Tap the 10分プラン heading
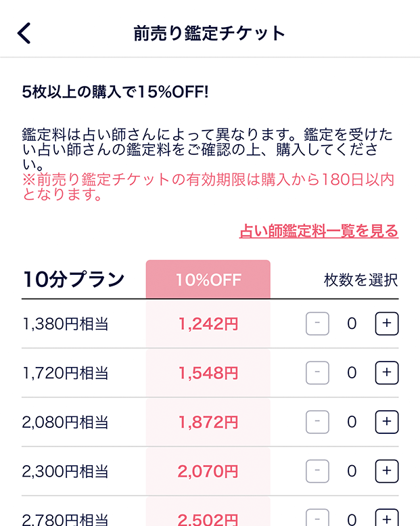The width and height of the screenshot is (420, 526). coord(74,280)
